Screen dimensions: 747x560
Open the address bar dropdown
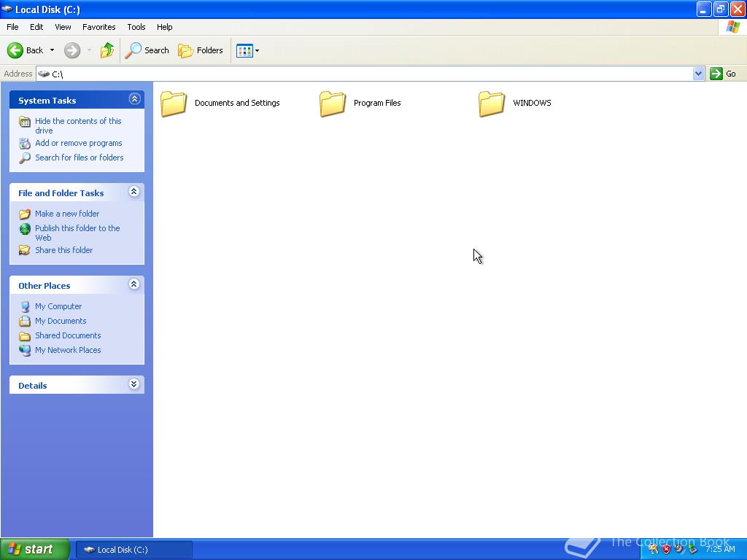click(698, 74)
